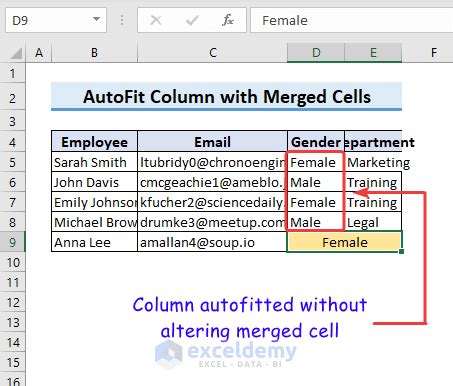Select the column F header
453x386 pixels.
pyautogui.click(x=433, y=53)
